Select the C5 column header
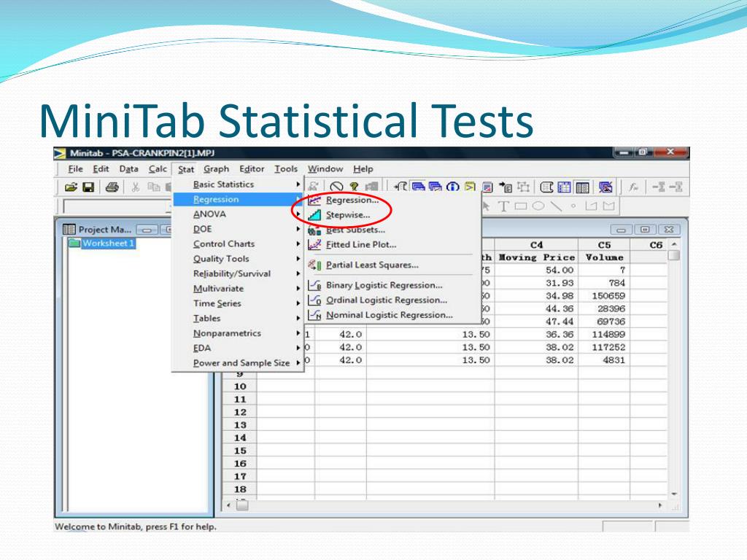Screen dimensions: 747x560 click(x=604, y=245)
